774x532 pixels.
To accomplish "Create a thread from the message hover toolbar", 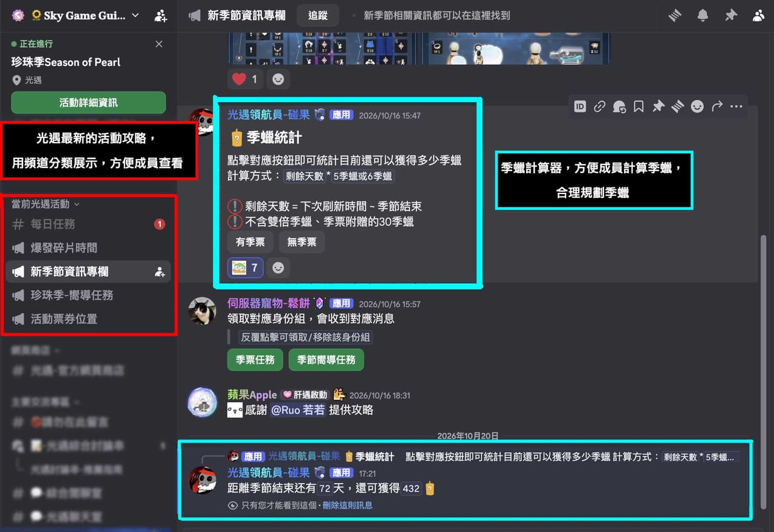I will click(677, 106).
